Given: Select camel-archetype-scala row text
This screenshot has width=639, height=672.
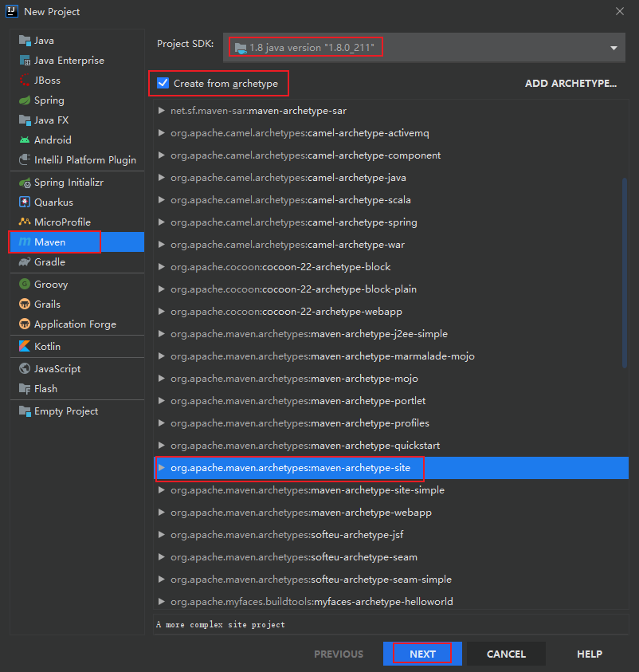Looking at the screenshot, I should point(290,200).
